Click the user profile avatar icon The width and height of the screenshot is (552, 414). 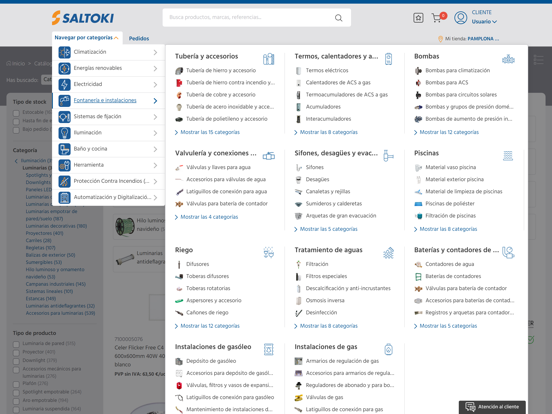tap(460, 18)
